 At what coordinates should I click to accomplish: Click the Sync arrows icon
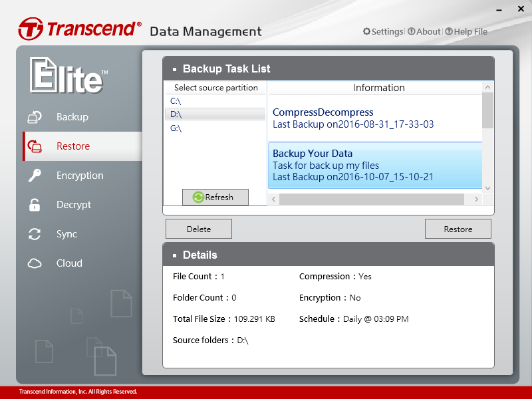point(35,234)
